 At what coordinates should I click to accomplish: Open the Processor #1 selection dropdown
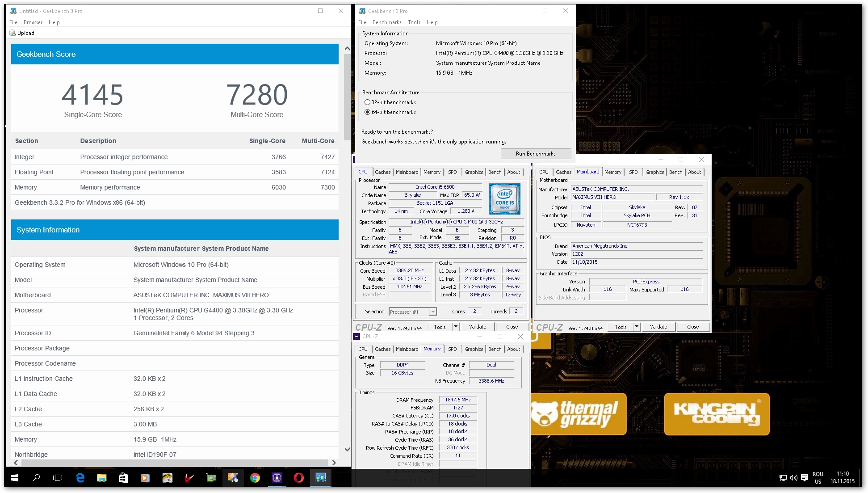point(413,312)
